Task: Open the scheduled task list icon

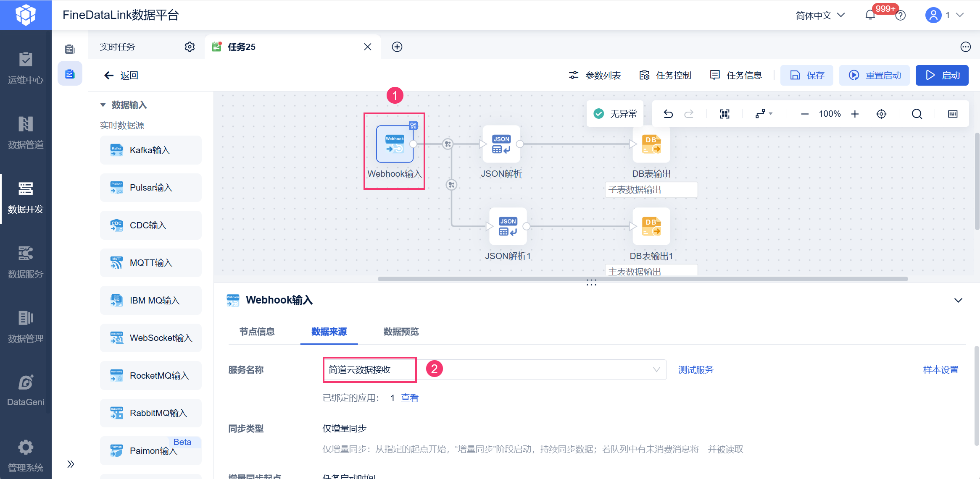Action: pos(70,49)
